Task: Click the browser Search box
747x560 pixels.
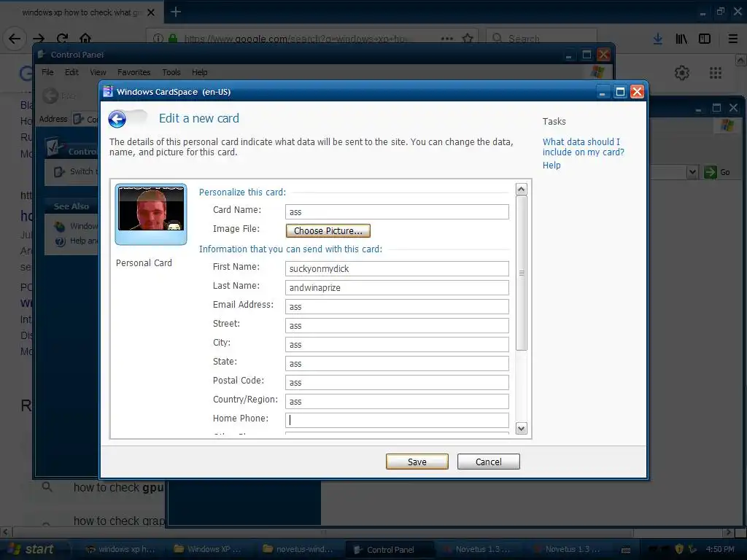Action: (x=542, y=39)
